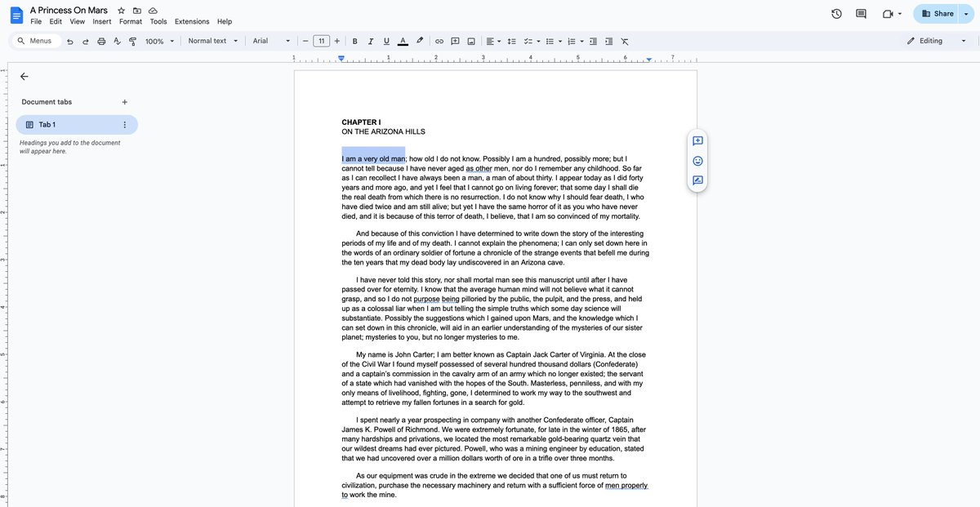This screenshot has height=507, width=980.
Task: Close the document tabs sidebar with back arrow
Action: (24, 76)
